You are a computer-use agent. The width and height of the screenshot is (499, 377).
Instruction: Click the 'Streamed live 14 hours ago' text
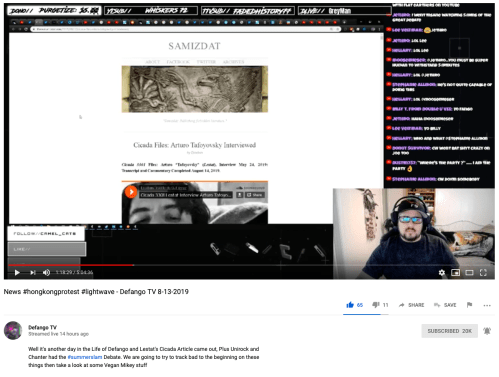coord(58,334)
